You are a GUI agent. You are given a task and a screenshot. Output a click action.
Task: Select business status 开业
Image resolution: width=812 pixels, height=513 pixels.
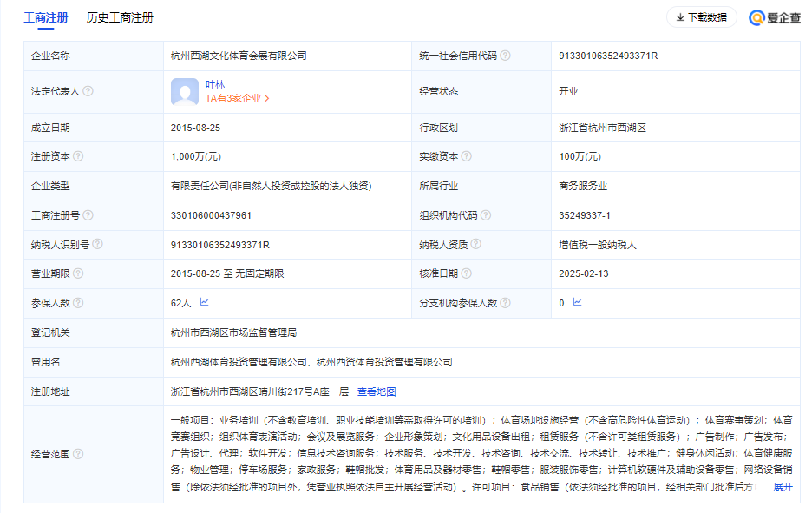[x=568, y=91]
